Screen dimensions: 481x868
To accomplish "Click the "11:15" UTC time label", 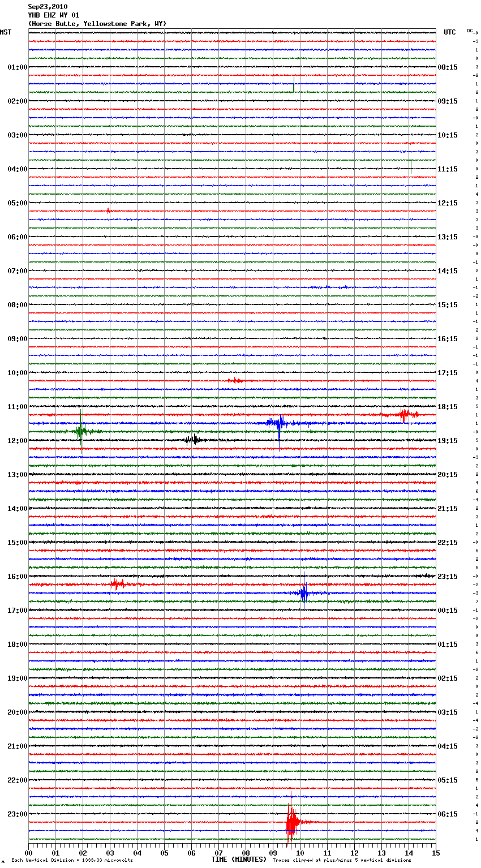I will pyautogui.click(x=448, y=169).
